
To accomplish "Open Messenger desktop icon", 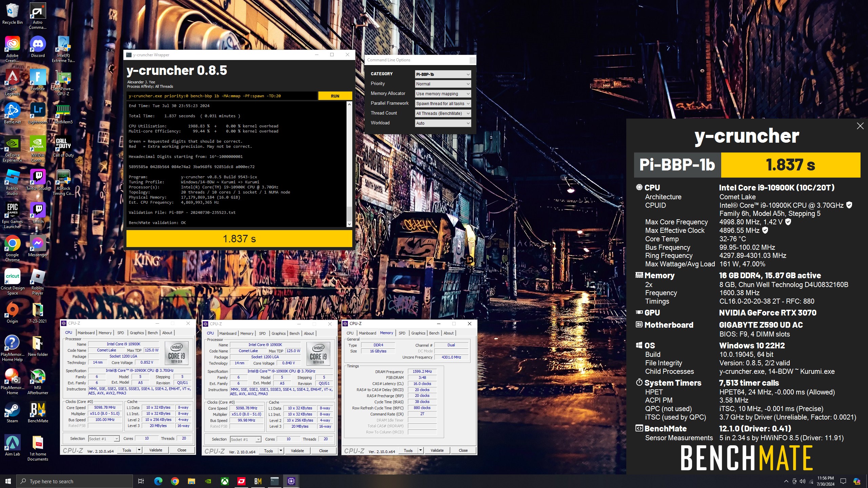I will pyautogui.click(x=38, y=246).
